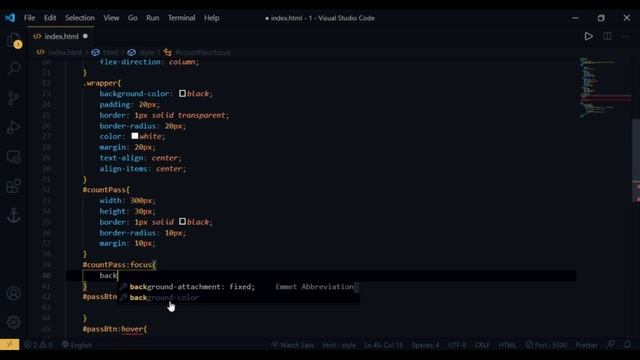Expand the index.html breadcrumb
Screen dimensions: 640x360
pyautogui.click(x=60, y=52)
